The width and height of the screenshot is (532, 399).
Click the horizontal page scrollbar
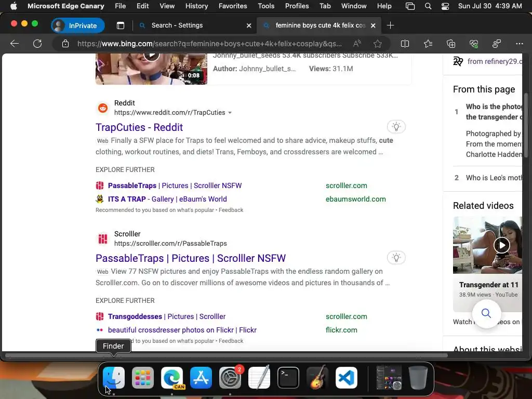[x=227, y=355]
